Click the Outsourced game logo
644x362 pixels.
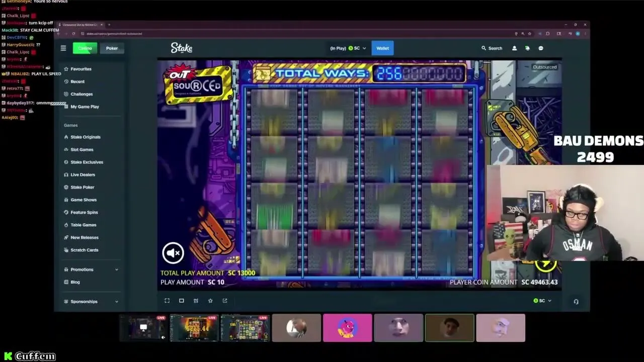coord(198,84)
